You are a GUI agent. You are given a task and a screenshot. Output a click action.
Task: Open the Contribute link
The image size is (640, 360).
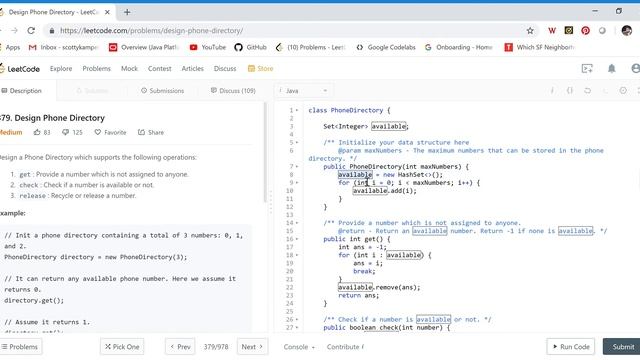coord(345,347)
